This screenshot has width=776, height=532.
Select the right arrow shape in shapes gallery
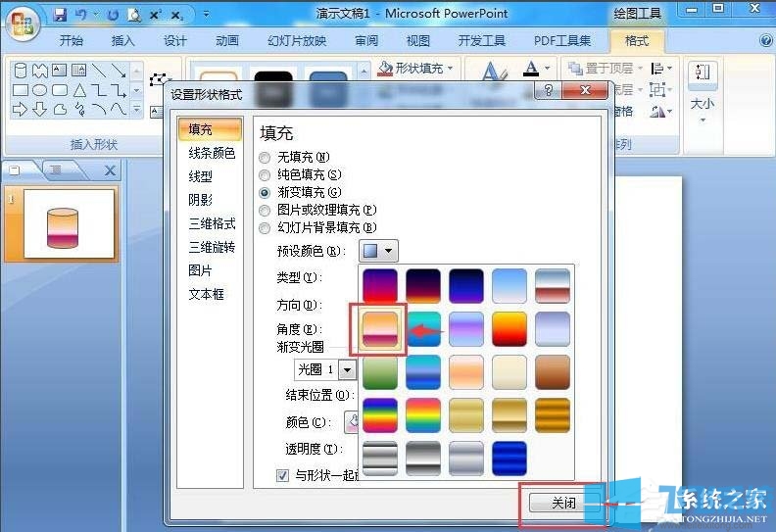(19, 110)
